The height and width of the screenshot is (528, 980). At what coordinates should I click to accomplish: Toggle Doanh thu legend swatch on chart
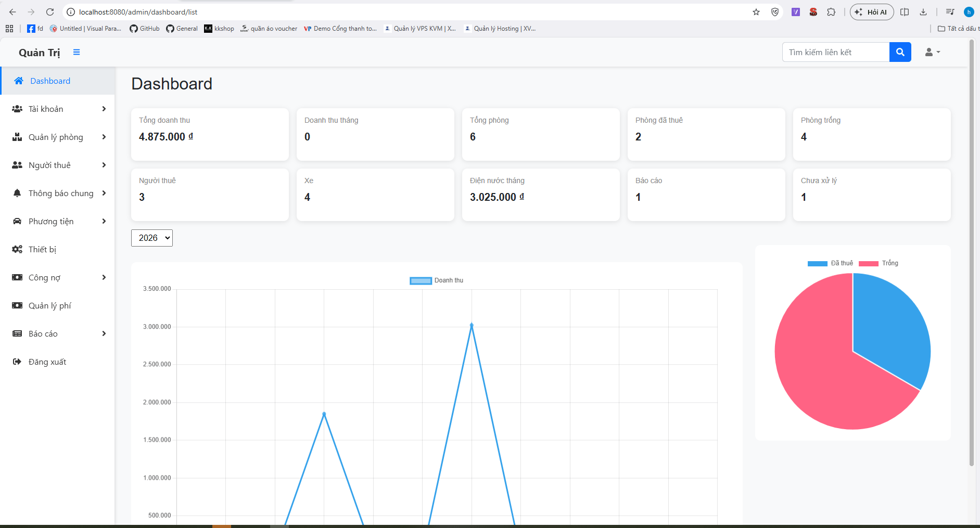click(x=421, y=281)
